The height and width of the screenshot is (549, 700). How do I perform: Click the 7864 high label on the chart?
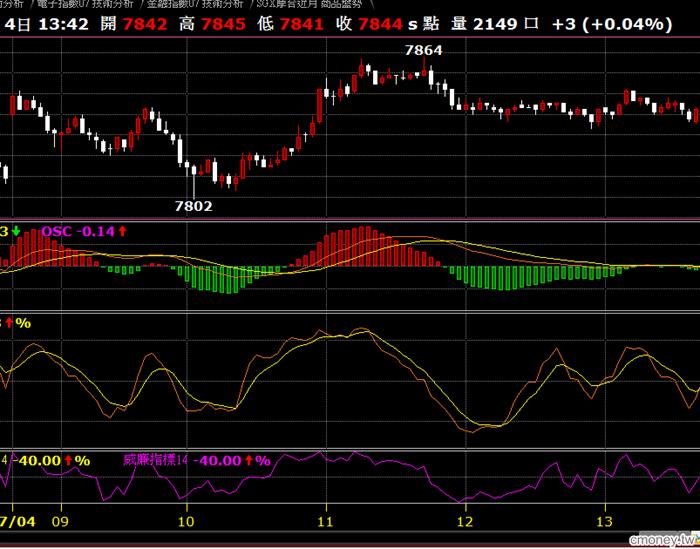[423, 50]
